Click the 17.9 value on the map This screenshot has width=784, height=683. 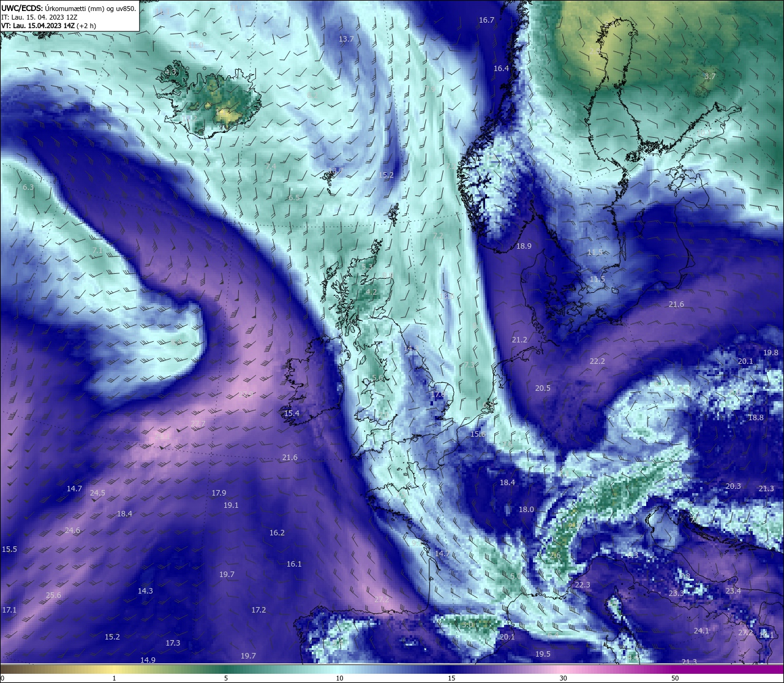[219, 493]
